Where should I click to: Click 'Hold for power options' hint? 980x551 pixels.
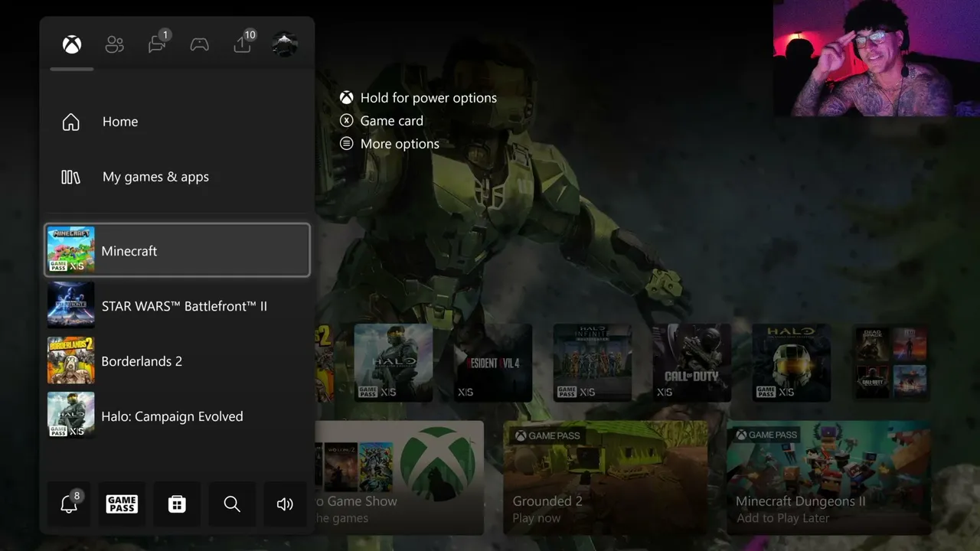tap(429, 98)
